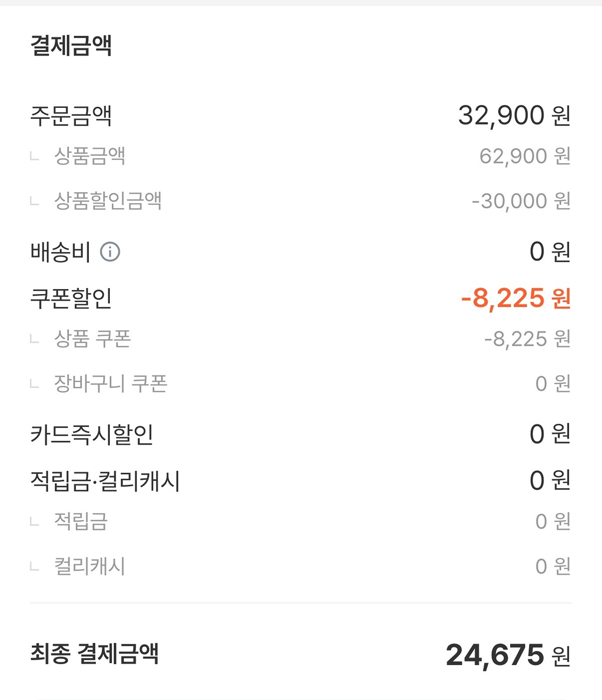602x700 pixels.
Task: Select the 장바구니 쿠폰 sub-item row
Action: click(301, 383)
